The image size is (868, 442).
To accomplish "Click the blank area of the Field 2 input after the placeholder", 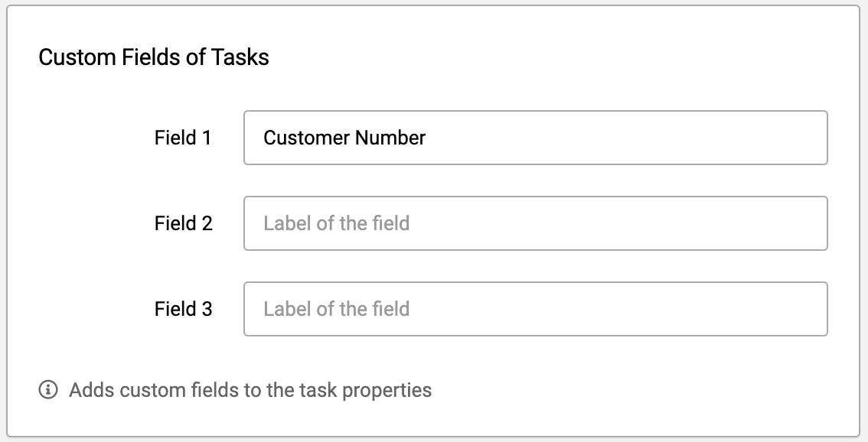I will tap(617, 223).
